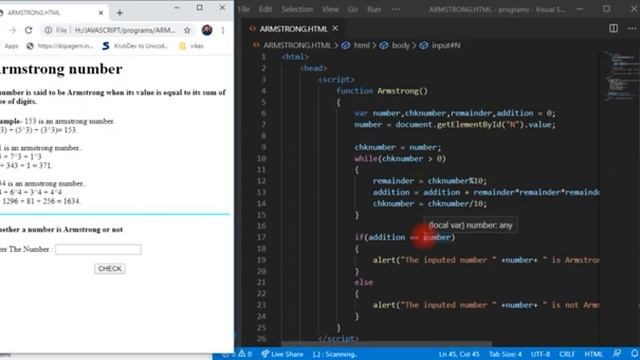Open warnings count in status bar

pos(244,354)
